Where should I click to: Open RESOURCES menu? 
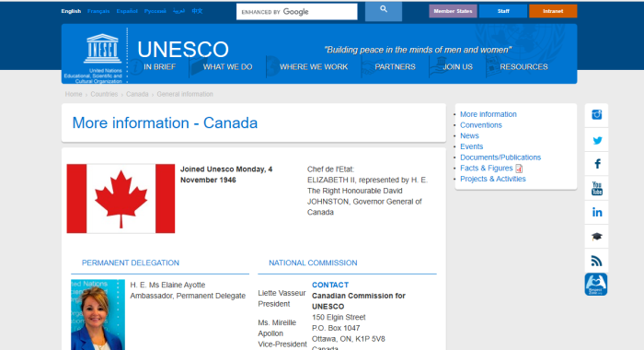click(x=523, y=66)
